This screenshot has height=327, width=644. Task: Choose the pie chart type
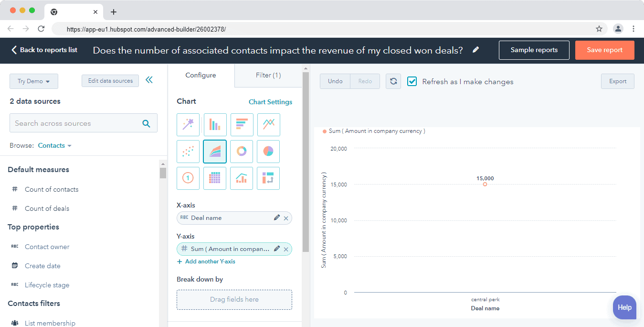(268, 152)
